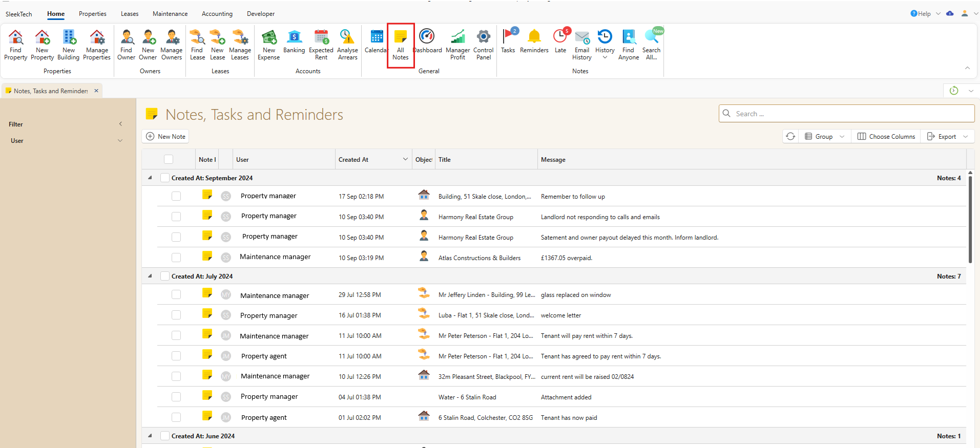The width and height of the screenshot is (980, 448).
Task: Open Find Anyone search
Action: point(629,45)
